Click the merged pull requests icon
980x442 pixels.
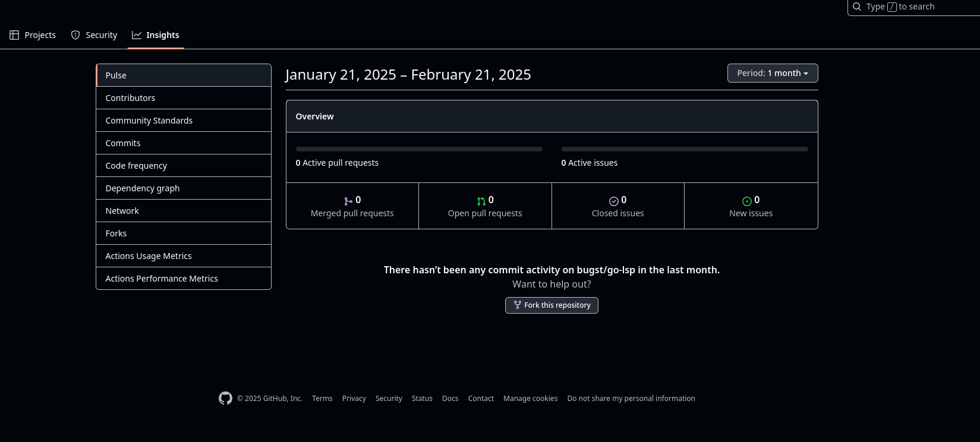click(348, 201)
